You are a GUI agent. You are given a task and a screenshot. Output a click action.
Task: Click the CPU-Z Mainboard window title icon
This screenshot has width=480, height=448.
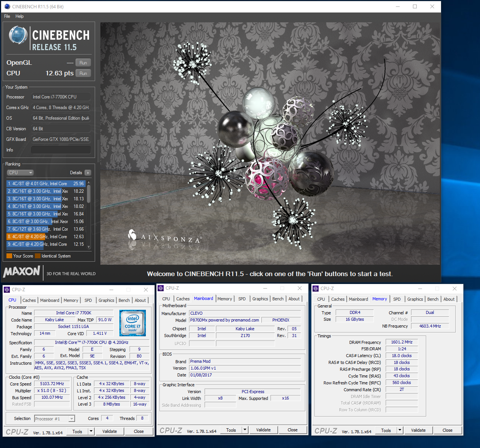161,288
